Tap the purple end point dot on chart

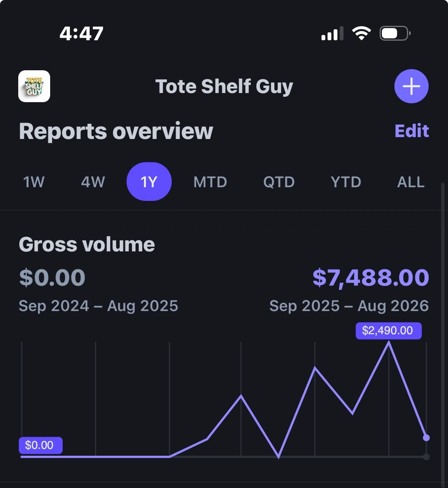click(x=426, y=438)
